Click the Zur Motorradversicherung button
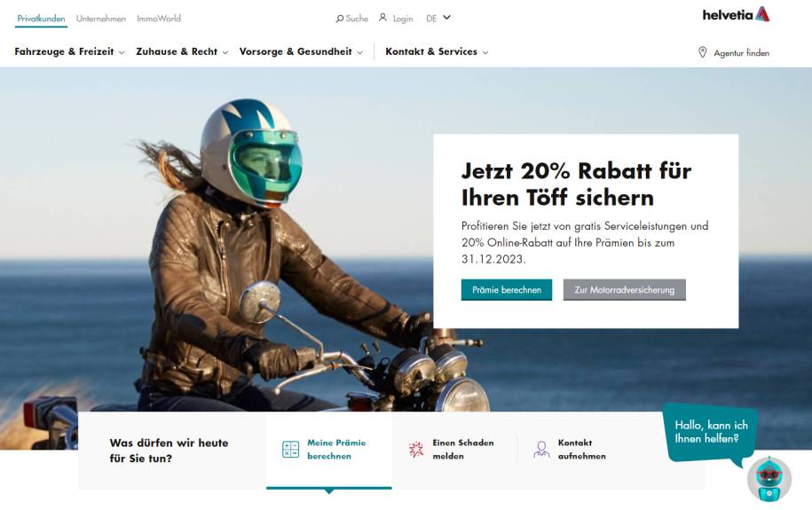Image resolution: width=812 pixels, height=510 pixels. (625, 290)
